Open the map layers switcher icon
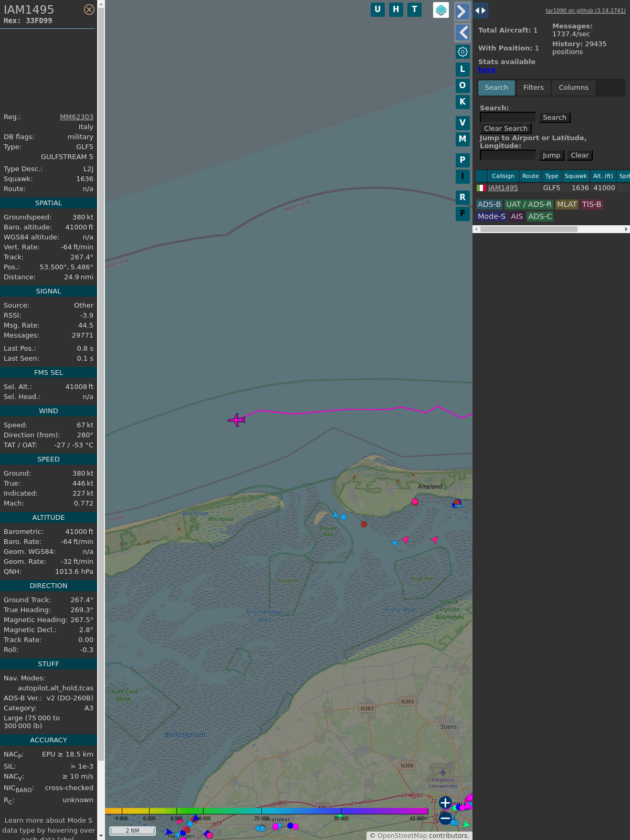630x840 pixels. tap(440, 10)
